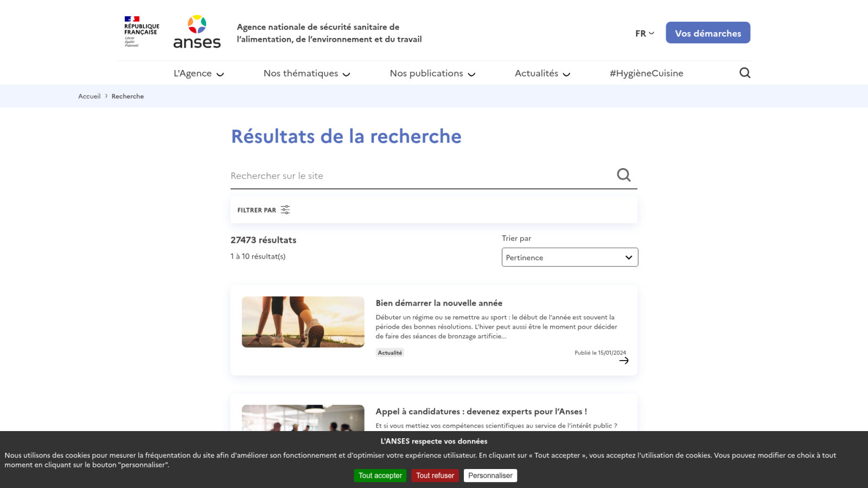This screenshot has height=488, width=868.
Task: Click the Actualité tag on first result
Action: click(390, 352)
